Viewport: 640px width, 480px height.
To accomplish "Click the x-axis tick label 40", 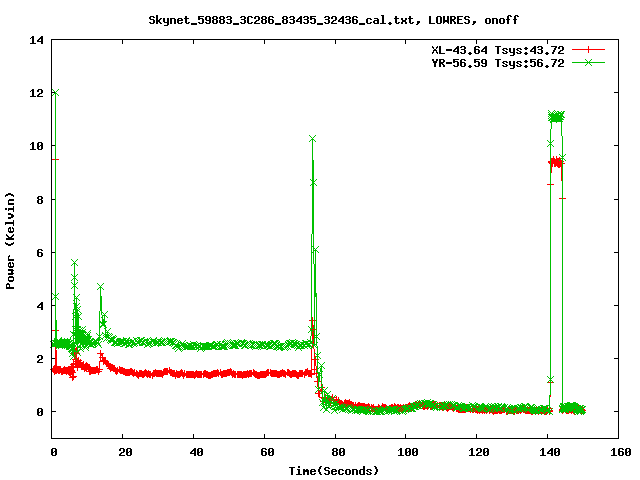I will (x=196, y=452).
